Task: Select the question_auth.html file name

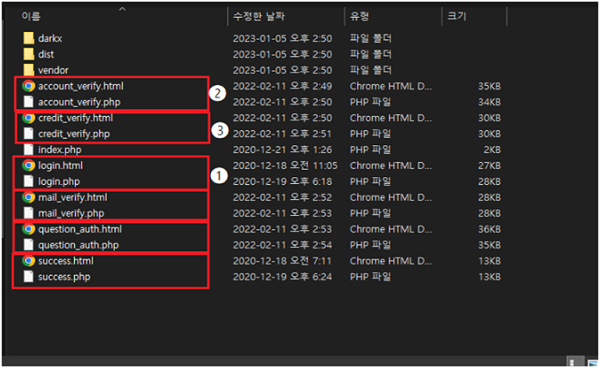Action: click(80, 229)
